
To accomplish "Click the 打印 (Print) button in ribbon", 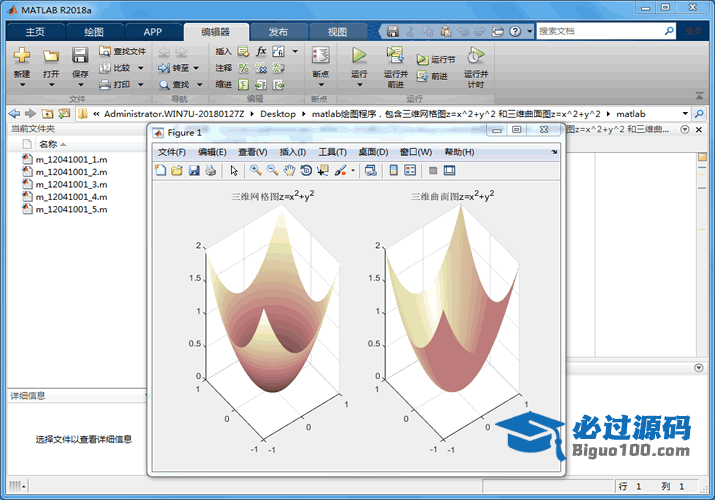I will 116,84.
